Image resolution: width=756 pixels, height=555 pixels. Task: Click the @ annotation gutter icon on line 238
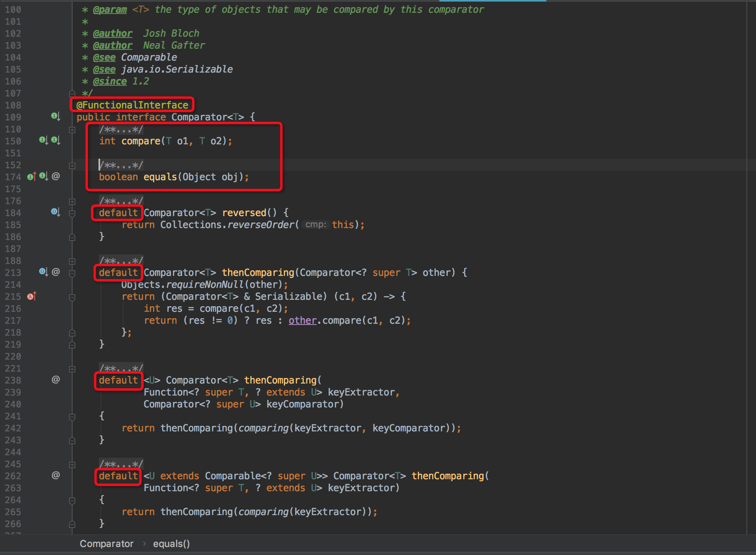coord(56,379)
